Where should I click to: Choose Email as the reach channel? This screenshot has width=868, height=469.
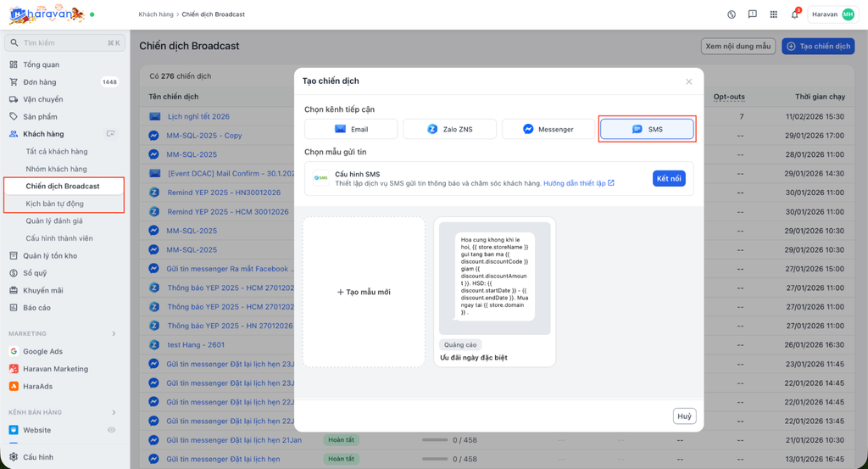(x=352, y=129)
